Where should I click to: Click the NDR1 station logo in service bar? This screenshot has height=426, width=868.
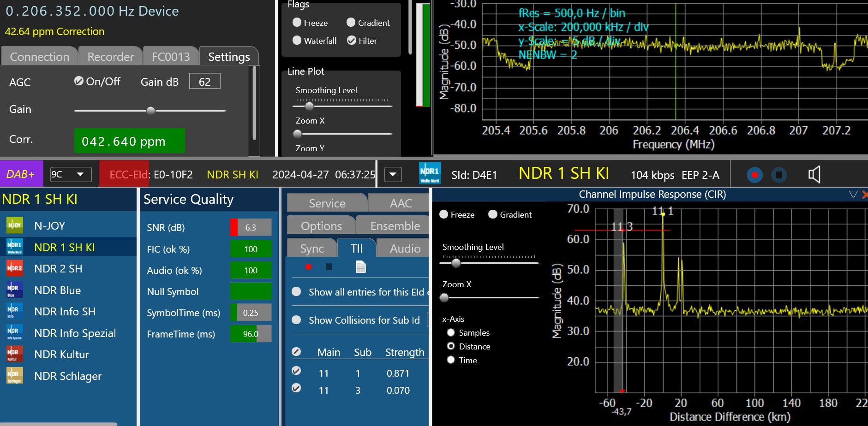point(429,174)
